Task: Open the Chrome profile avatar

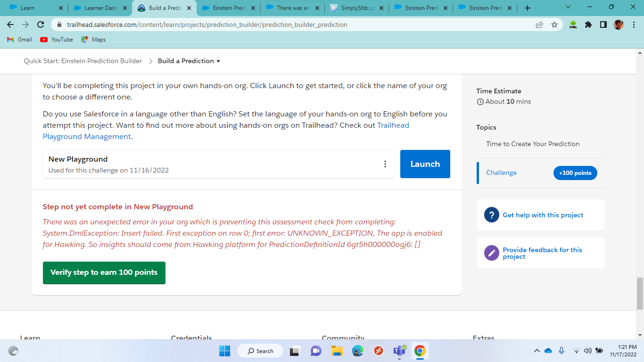Action: click(x=619, y=25)
